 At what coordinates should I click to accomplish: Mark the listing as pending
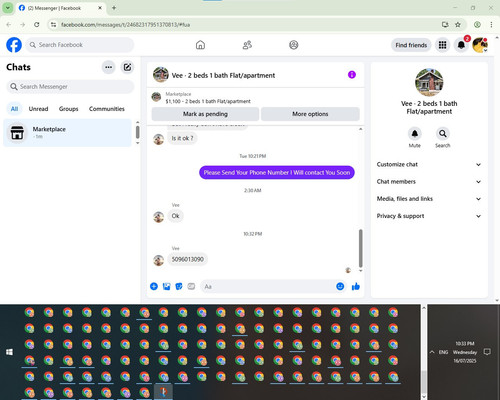tap(205, 114)
